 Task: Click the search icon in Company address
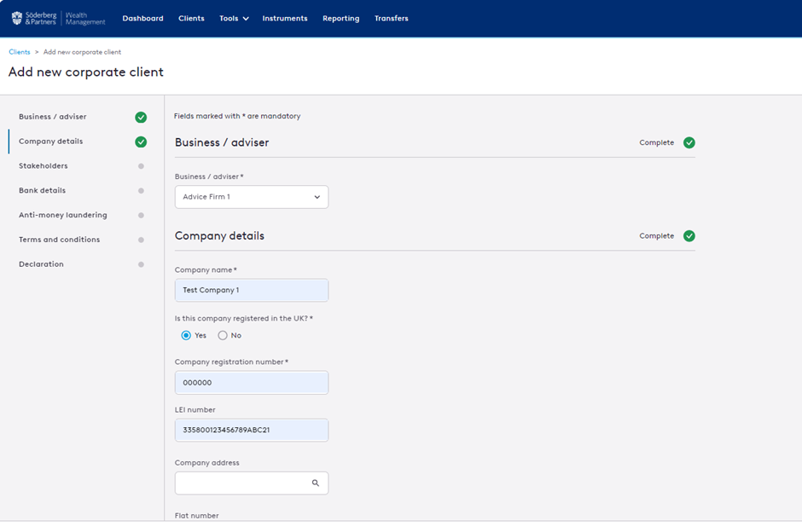coord(315,483)
